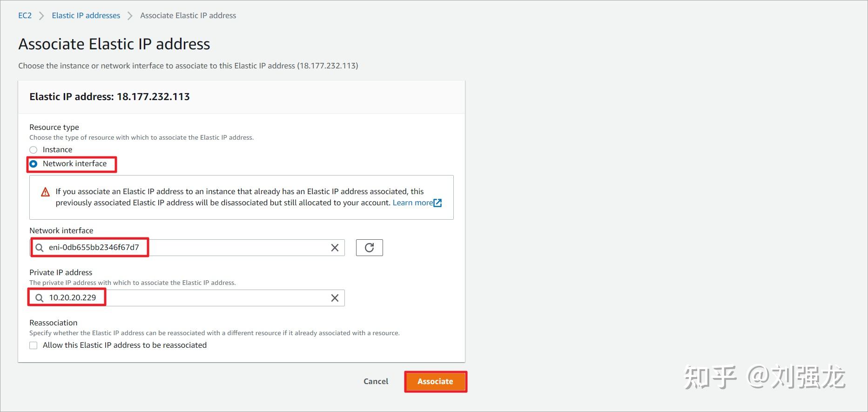Clear the Private IP address field with X
The image size is (868, 412).
[x=335, y=298]
